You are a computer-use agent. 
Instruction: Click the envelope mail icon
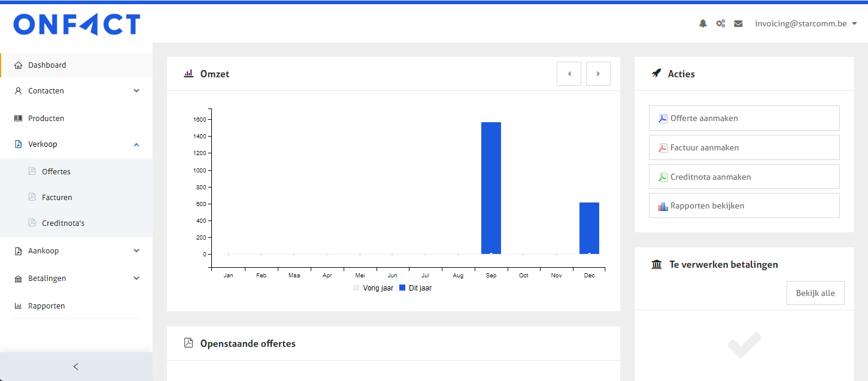click(738, 24)
